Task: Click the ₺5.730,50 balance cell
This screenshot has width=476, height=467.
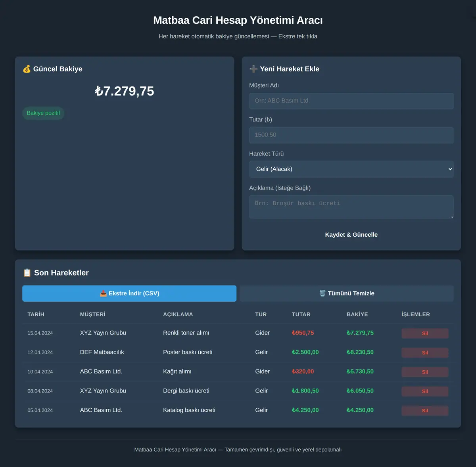Action: (360, 371)
